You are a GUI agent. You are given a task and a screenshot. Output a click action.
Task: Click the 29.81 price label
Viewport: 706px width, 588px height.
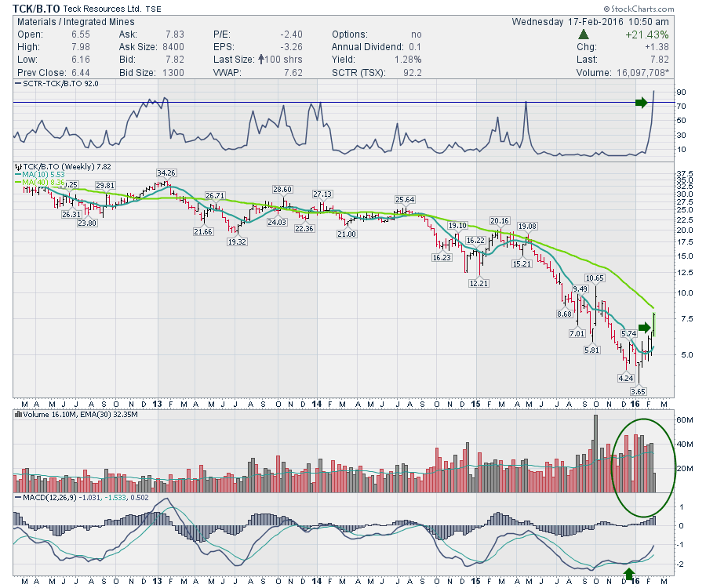(x=105, y=185)
